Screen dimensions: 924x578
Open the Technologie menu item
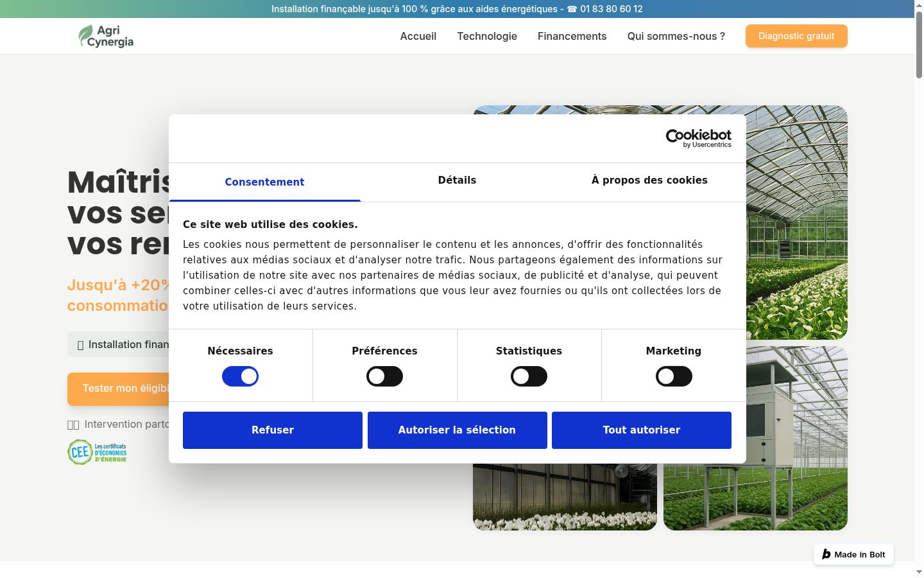coord(487,36)
